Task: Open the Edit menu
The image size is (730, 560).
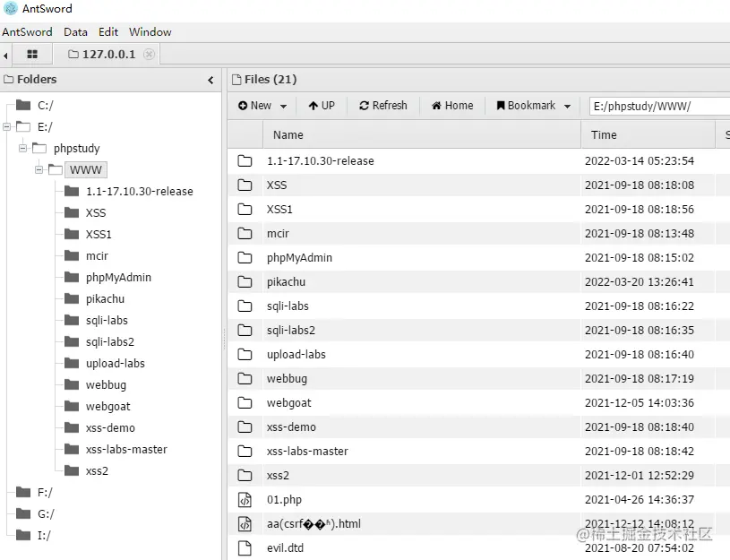Action: (108, 32)
